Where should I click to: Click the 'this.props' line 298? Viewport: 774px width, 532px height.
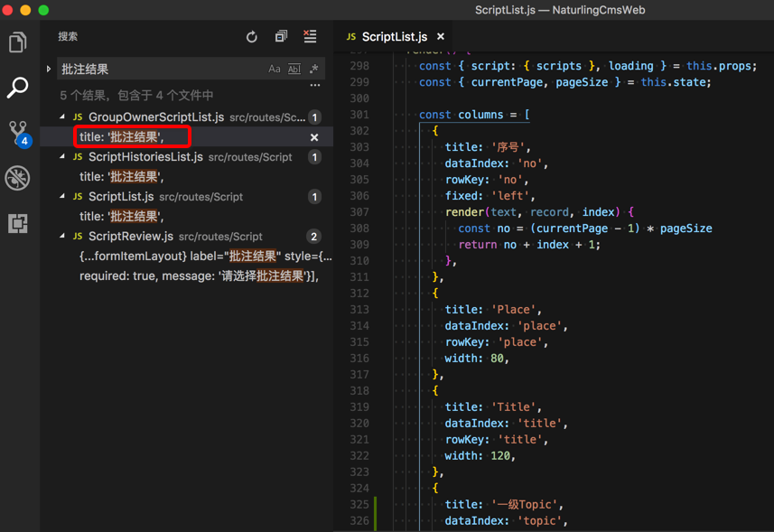[587, 66]
